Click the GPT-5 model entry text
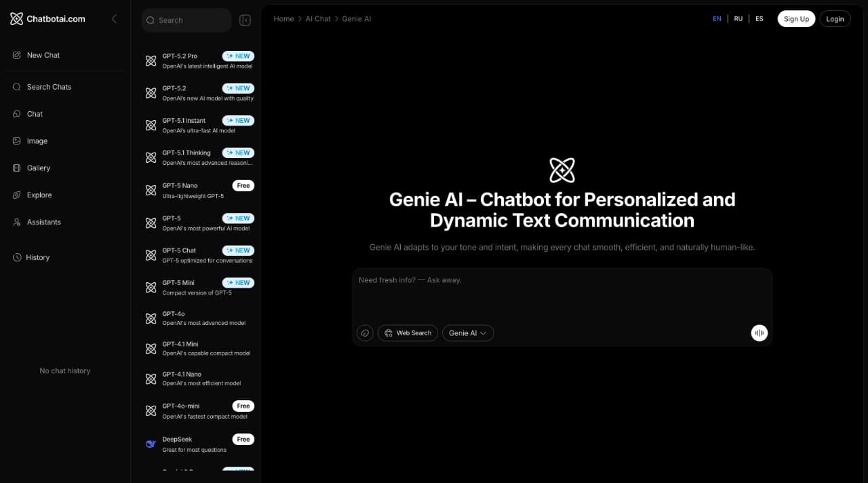The image size is (868, 483). (x=172, y=218)
